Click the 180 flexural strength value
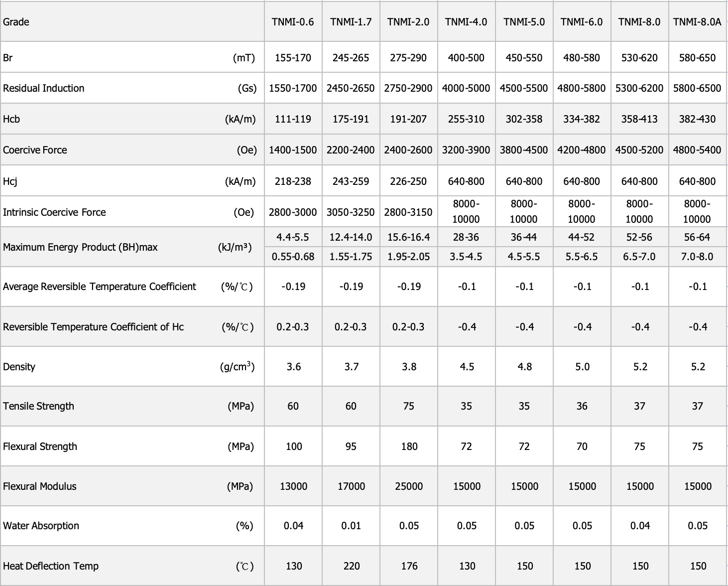This screenshot has height=586, width=728. [409, 446]
